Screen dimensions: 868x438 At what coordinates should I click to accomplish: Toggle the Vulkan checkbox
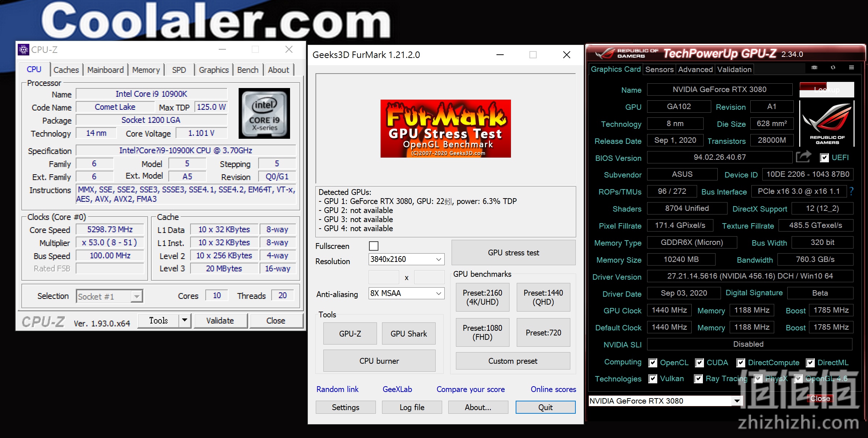coord(653,379)
